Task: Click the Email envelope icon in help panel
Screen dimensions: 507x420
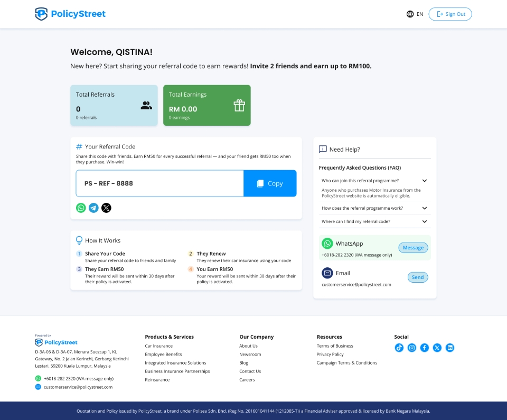Action: (x=327, y=273)
